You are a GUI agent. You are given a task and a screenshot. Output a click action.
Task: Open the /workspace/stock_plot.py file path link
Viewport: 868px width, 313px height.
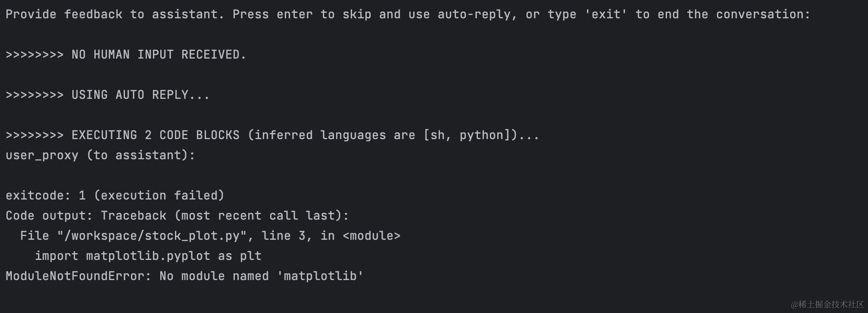[152, 236]
